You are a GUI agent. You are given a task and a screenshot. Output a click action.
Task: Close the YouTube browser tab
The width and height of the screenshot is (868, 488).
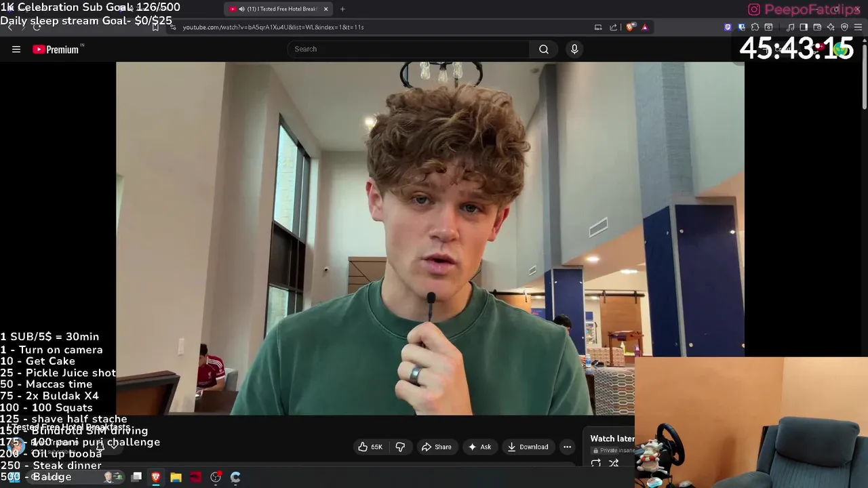click(x=325, y=9)
